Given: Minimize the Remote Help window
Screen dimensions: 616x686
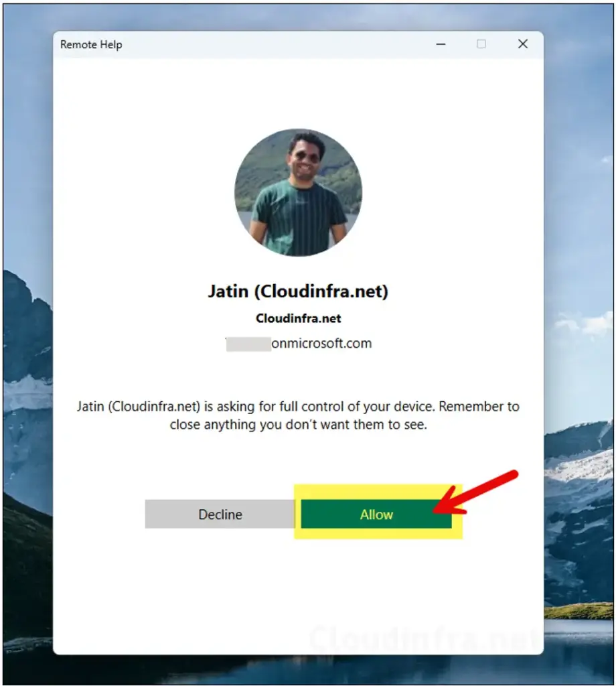Looking at the screenshot, I should [441, 44].
